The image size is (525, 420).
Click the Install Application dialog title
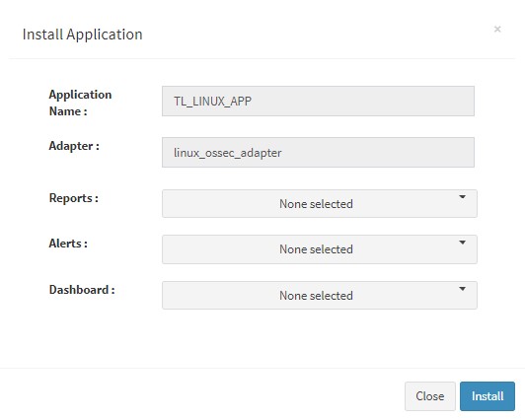82,35
